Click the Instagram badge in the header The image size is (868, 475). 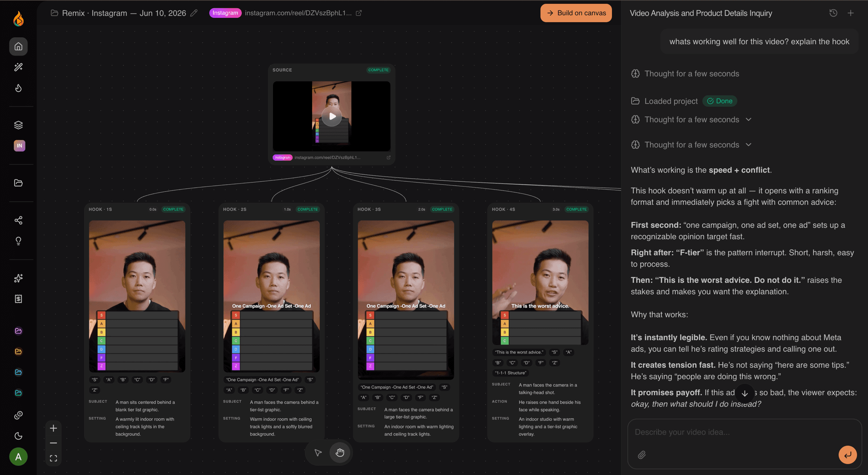(225, 13)
